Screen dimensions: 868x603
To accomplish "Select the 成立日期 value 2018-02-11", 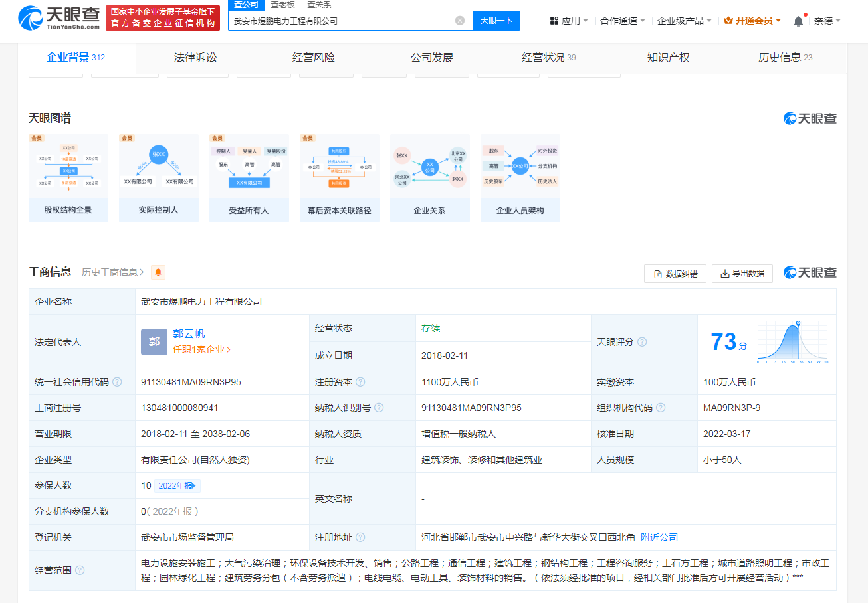I will pos(445,355).
